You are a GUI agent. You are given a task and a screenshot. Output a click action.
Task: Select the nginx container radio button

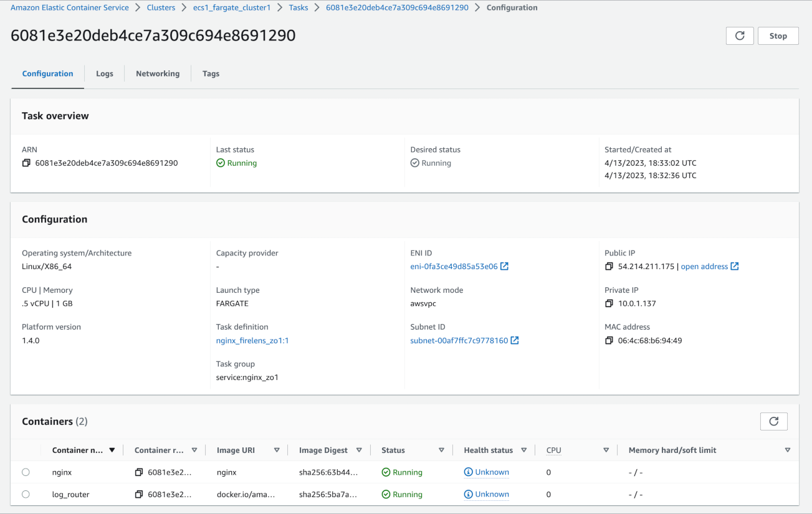point(26,472)
